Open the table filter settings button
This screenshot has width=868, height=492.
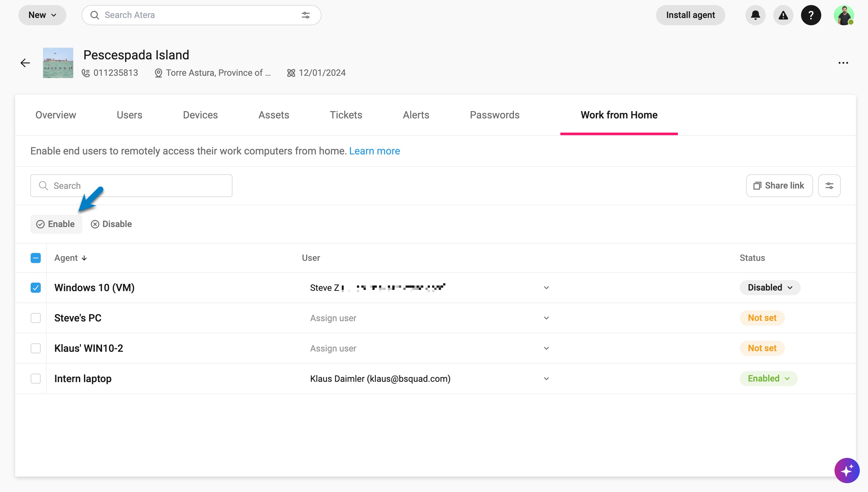(x=829, y=185)
